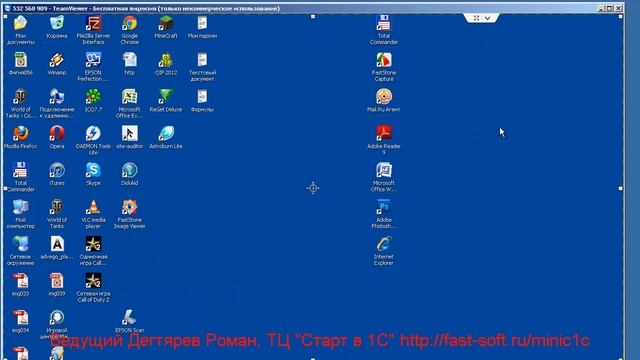Viewport: 640px width, 360px height.
Task: Launch the Opera browser shortcut
Action: coord(57,134)
